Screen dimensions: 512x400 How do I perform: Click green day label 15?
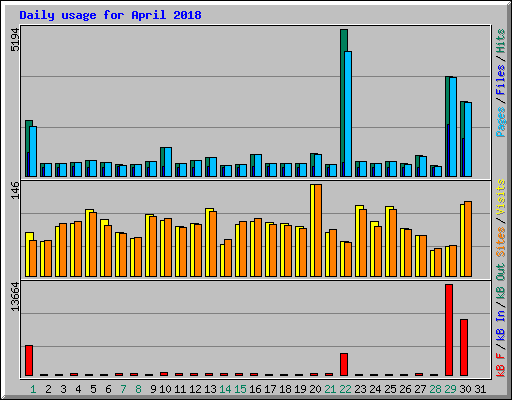[240, 389]
